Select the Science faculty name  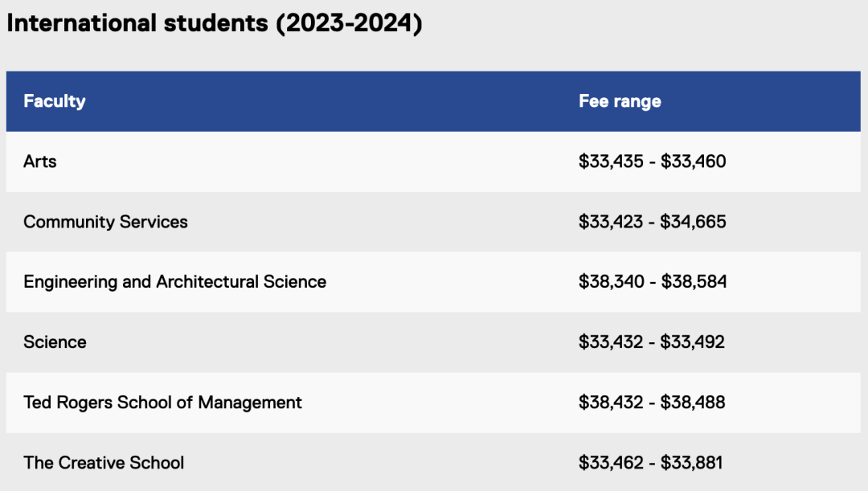pyautogui.click(x=55, y=342)
